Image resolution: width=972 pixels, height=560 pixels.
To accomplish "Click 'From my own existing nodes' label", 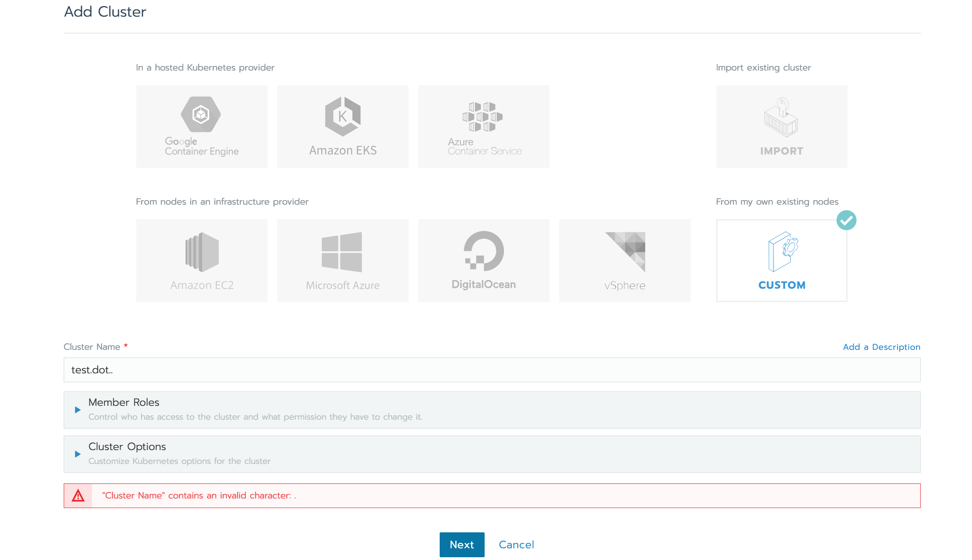I will [777, 202].
